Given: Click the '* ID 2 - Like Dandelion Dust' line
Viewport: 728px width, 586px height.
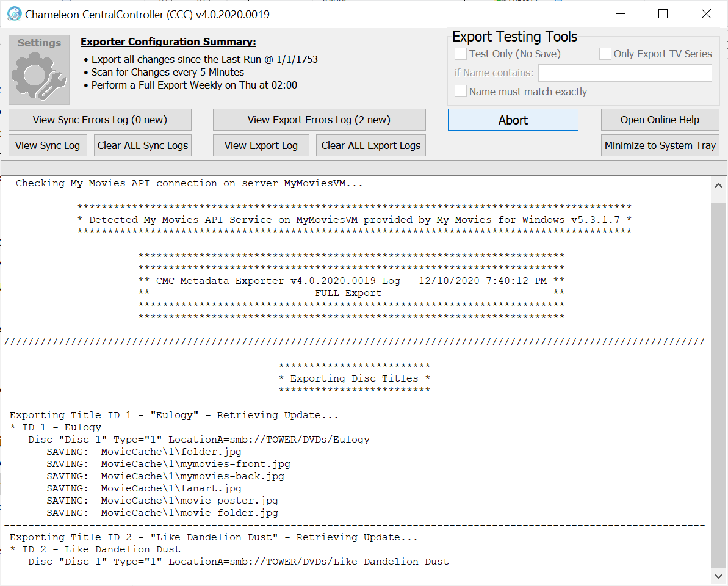Looking at the screenshot, I should (x=95, y=549).
